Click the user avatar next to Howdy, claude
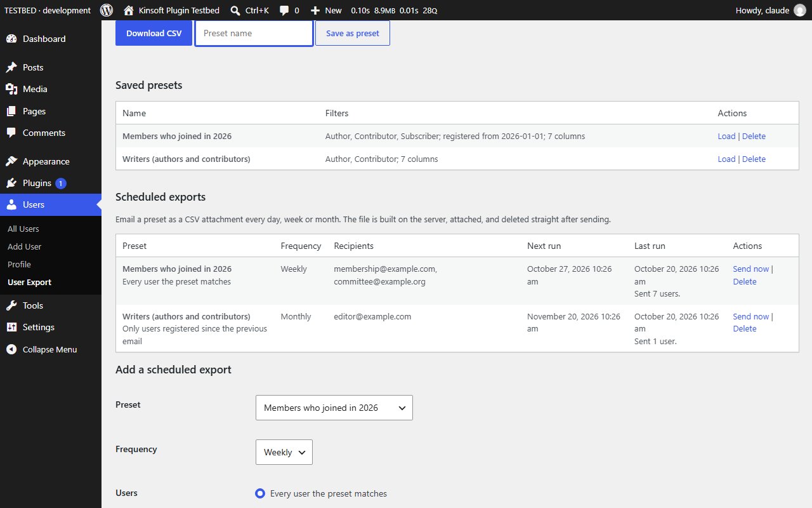The width and height of the screenshot is (812, 508). point(799,10)
